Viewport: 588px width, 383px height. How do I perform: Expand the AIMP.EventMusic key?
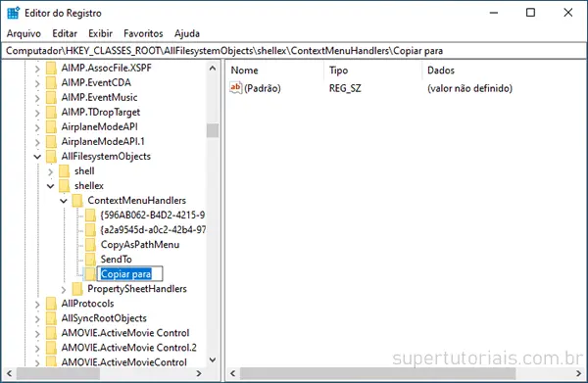coord(37,98)
